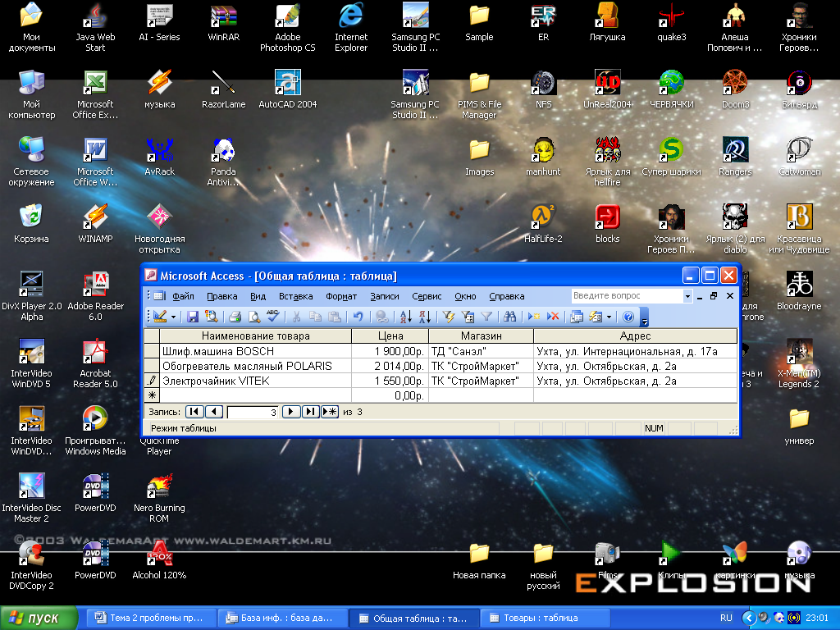Image resolution: width=840 pixels, height=630 pixels.
Task: Select the 'Наименование товара' column header
Action: (256, 336)
